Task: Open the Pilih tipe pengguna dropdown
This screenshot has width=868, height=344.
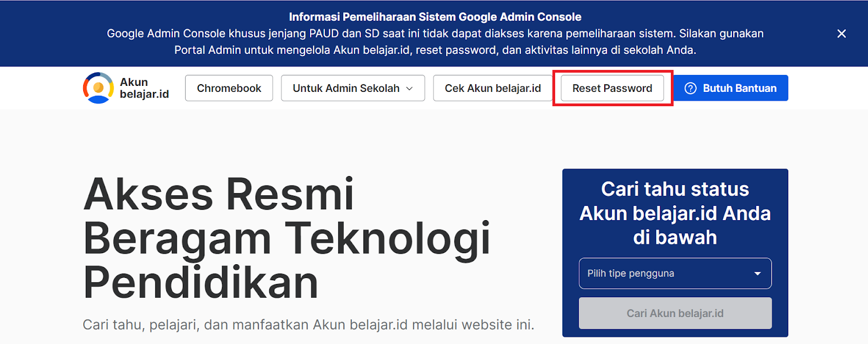Action: point(675,274)
